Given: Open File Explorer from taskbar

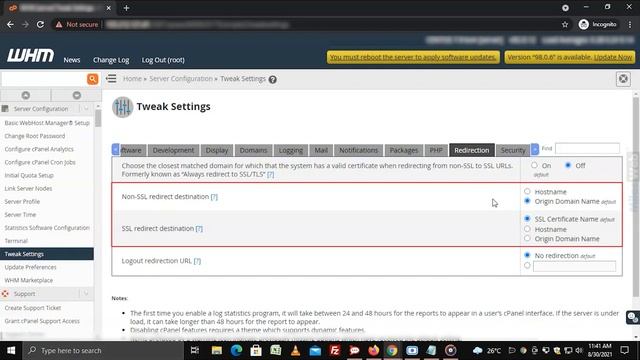Looking at the screenshot, I should click(x=217, y=351).
